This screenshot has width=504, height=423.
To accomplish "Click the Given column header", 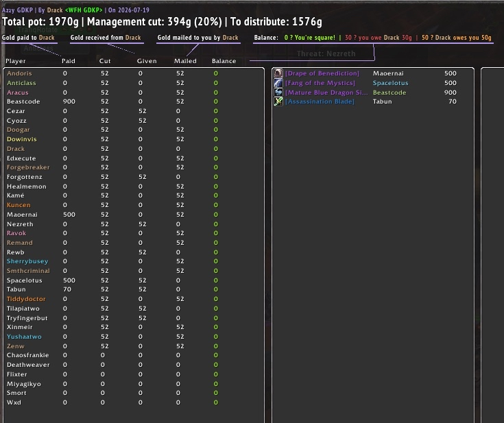I will 147,61.
